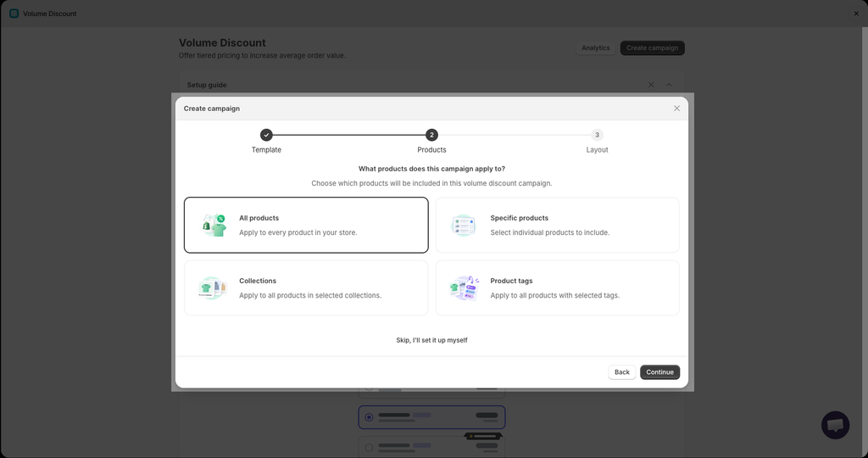Go to step 3 Layout in stepper
Image resolution: width=868 pixels, height=458 pixels.
pyautogui.click(x=597, y=135)
